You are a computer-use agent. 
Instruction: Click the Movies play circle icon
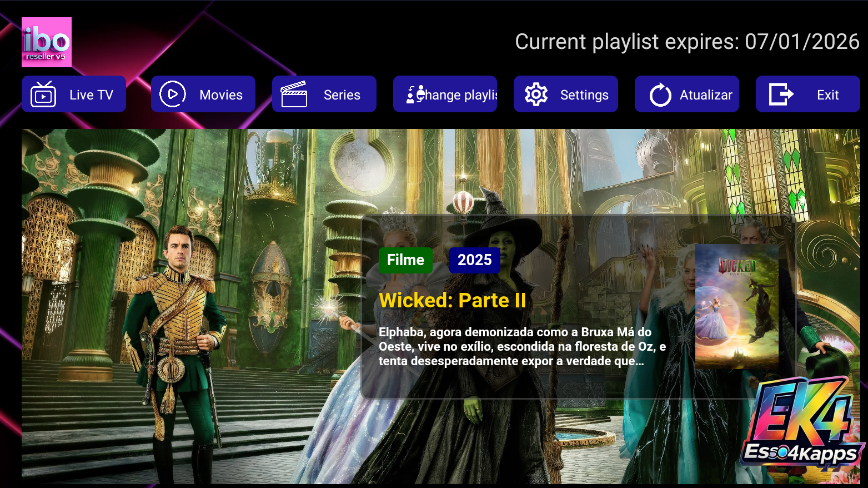pyautogui.click(x=172, y=94)
